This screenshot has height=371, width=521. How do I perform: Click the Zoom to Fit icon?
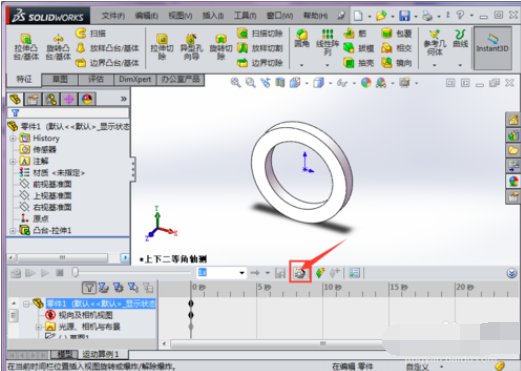click(236, 82)
